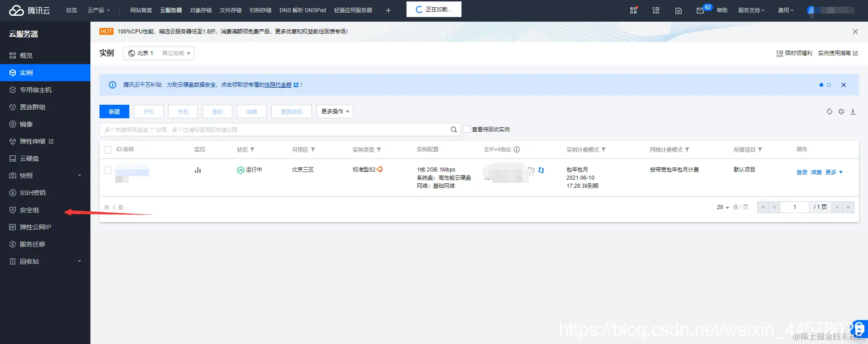Open 置放群组 sidebar item
This screenshot has width=868, height=344.
45,107
